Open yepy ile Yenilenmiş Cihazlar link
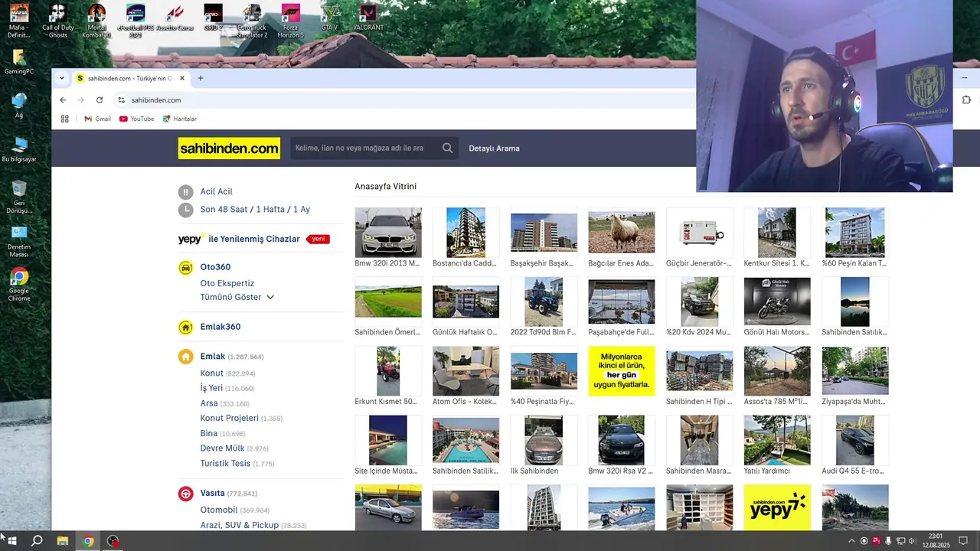Screen dimensions: 980x551 [239, 239]
